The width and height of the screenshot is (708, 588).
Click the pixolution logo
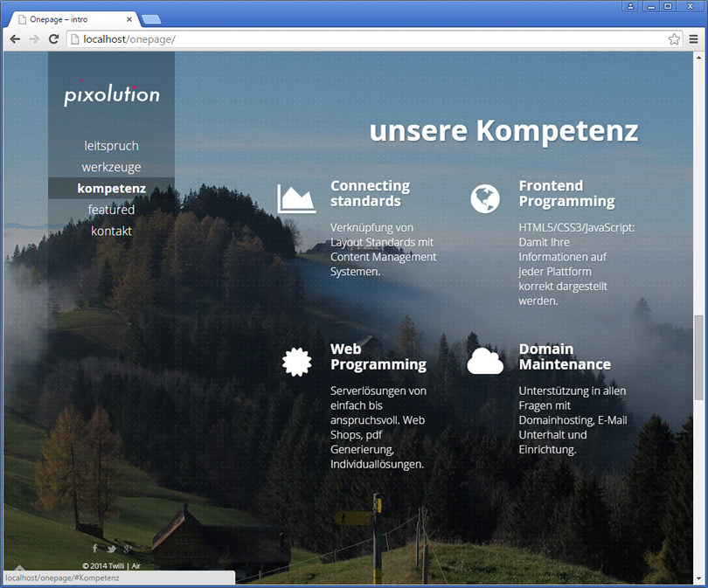[112, 94]
